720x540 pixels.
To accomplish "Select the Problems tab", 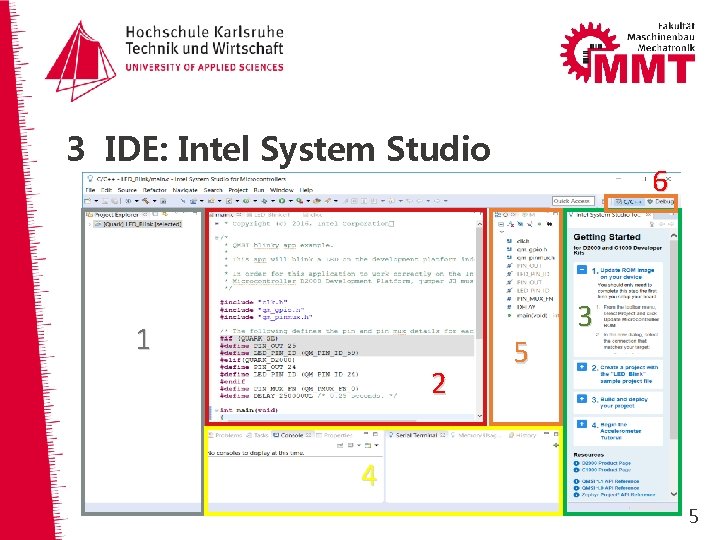I will coord(225,435).
